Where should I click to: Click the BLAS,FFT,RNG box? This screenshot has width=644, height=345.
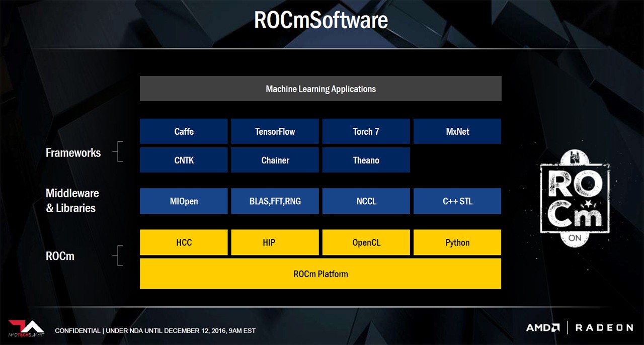[275, 201]
